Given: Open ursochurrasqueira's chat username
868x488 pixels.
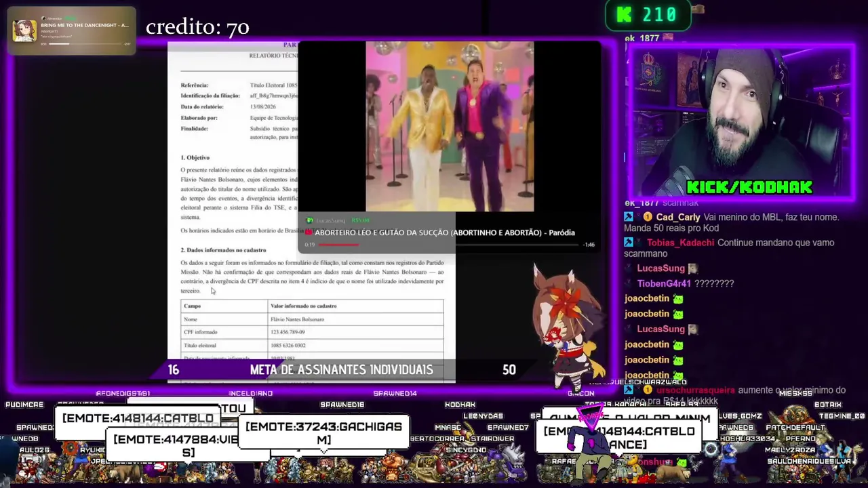Looking at the screenshot, I should [695, 390].
